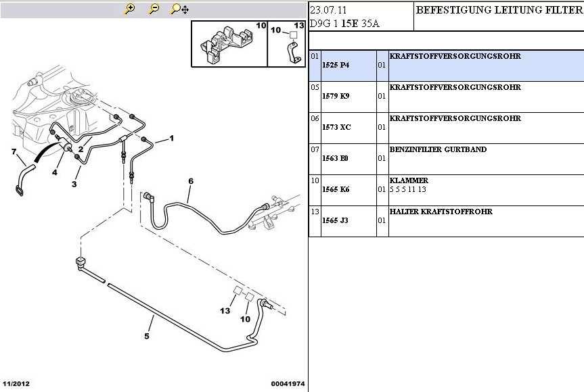Click the D9G 1 15E 35A code
Screen dimensions: 584x392
344,23
